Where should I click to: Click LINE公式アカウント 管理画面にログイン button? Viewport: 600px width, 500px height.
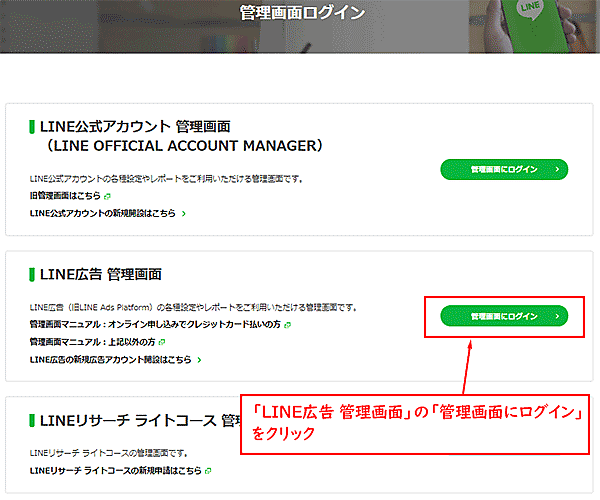tap(504, 169)
